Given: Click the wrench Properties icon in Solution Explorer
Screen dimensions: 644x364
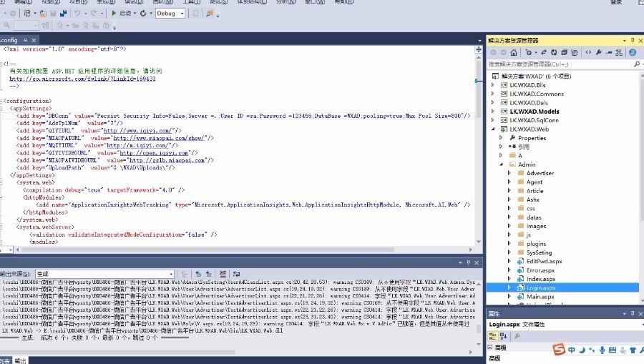Looking at the screenshot, I should point(598,52).
